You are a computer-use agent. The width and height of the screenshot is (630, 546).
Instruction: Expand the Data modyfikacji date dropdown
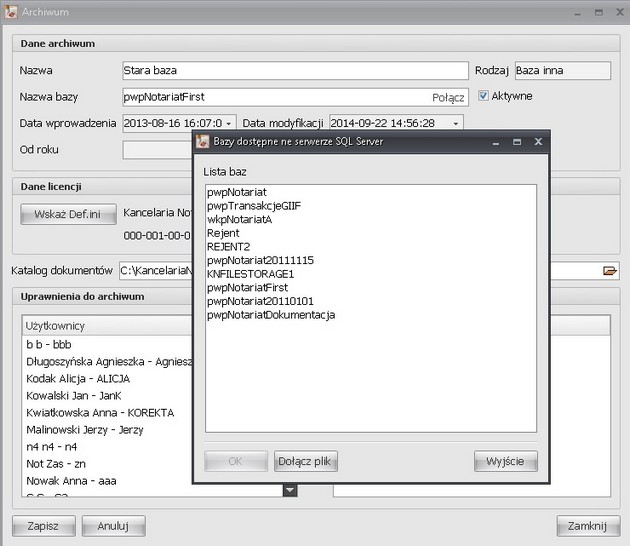(x=457, y=123)
